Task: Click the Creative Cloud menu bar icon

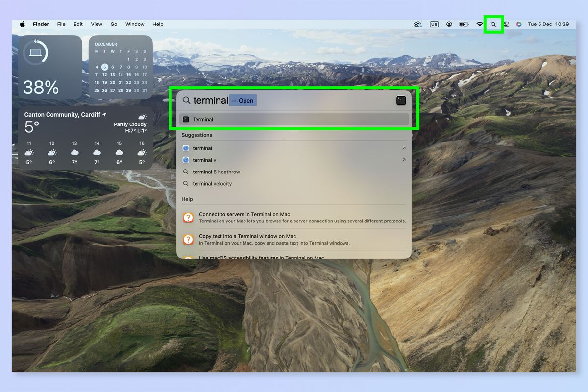Action: (x=417, y=24)
